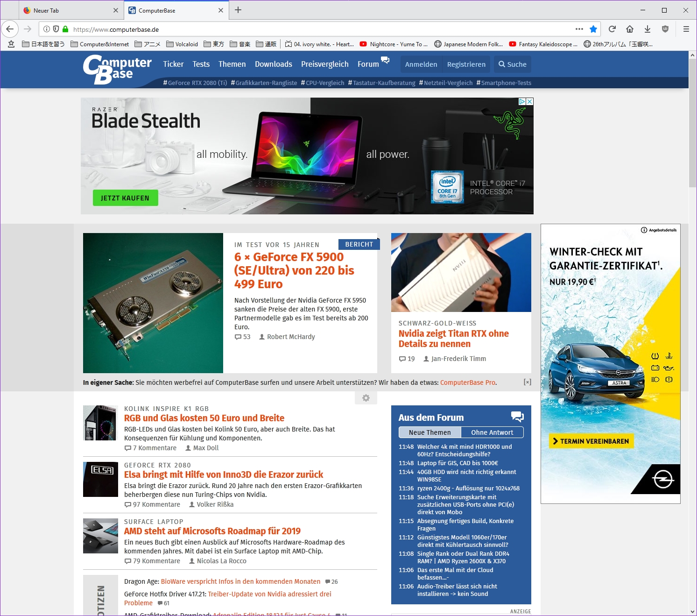Screen dimensions: 697x616
Task: Open the Nvidia zeigt Titan RTX headline
Action: click(x=453, y=339)
